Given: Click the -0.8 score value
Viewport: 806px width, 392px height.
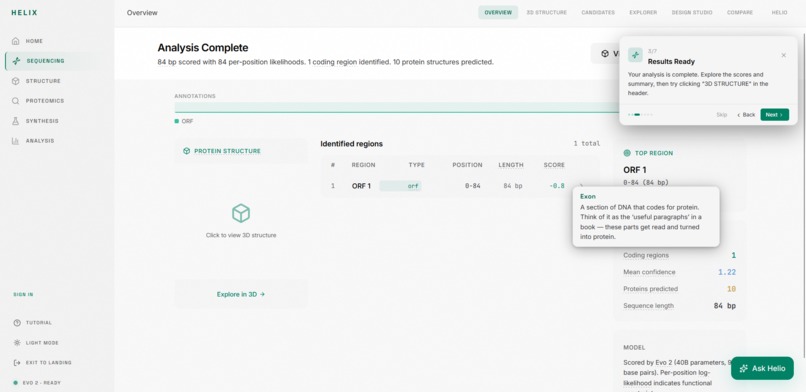Looking at the screenshot, I should pyautogui.click(x=557, y=186).
